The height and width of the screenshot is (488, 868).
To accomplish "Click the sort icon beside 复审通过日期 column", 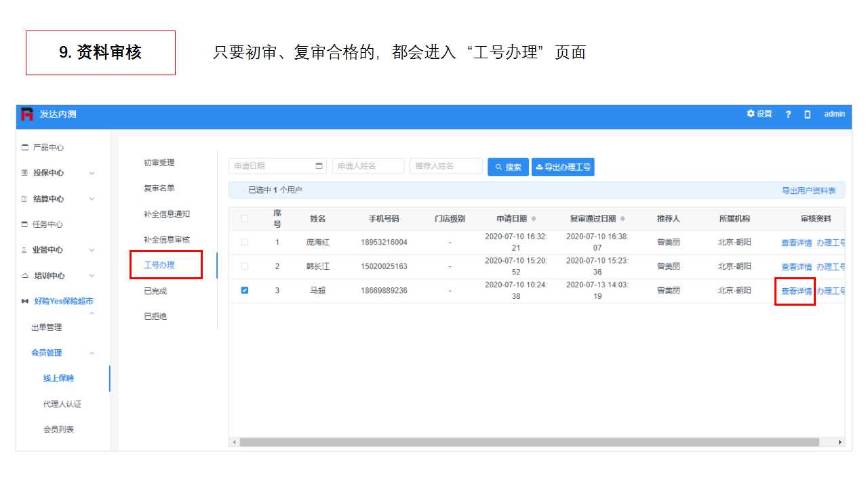I will (x=623, y=219).
